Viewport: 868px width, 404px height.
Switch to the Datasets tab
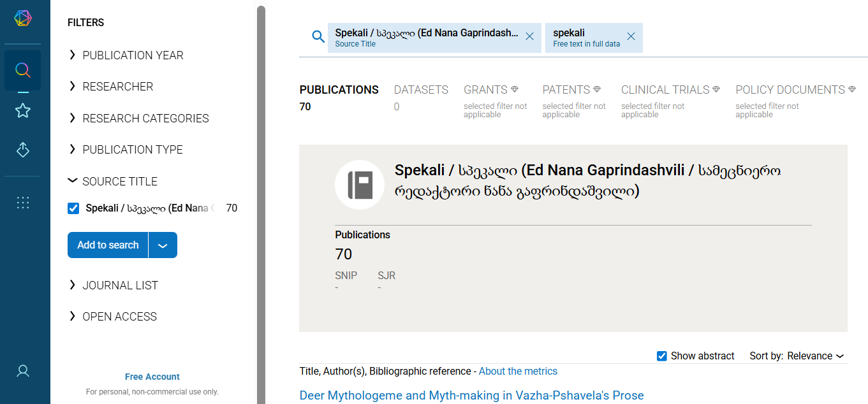tap(421, 90)
